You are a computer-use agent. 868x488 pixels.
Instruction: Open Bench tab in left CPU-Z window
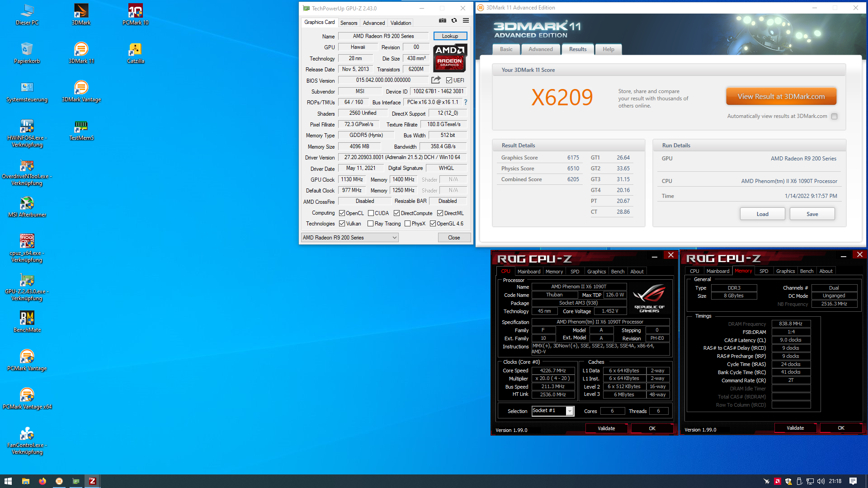(618, 272)
